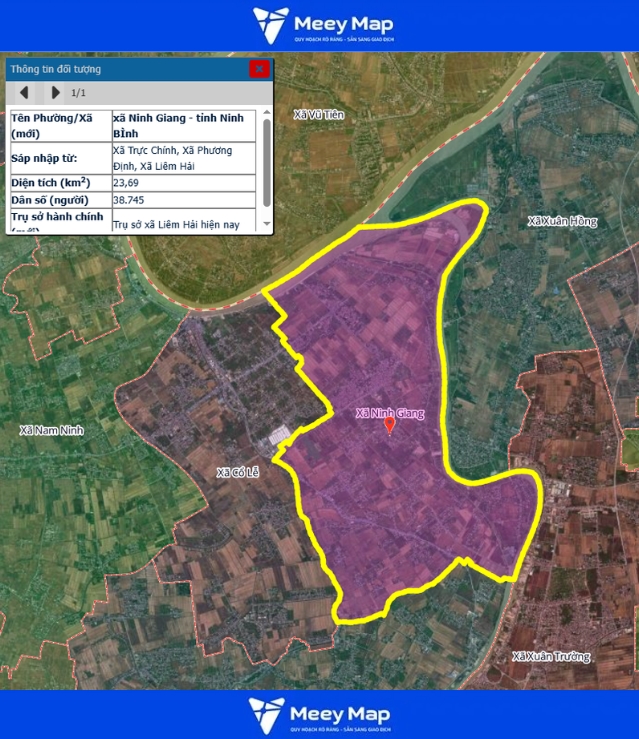Image resolution: width=639 pixels, height=739 pixels.
Task: Select the Xã Xuân Hồng map label
Action: coord(562,221)
